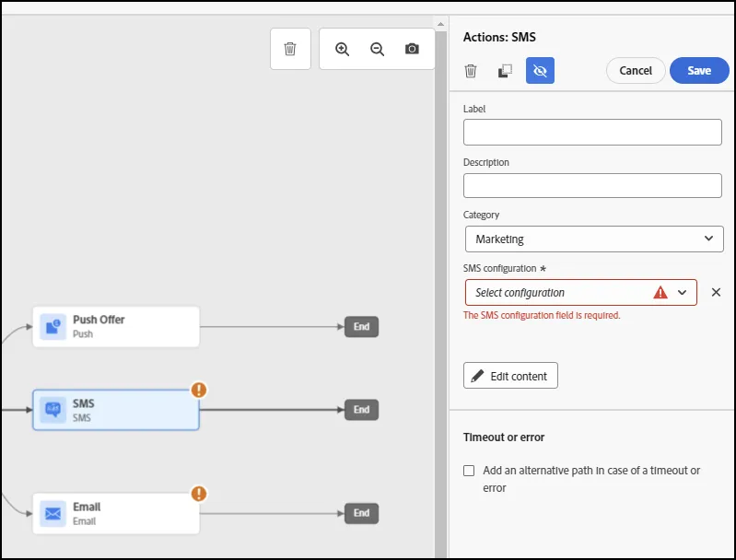
Task: Click the copy selection icon in Actions panel
Action: coord(505,71)
